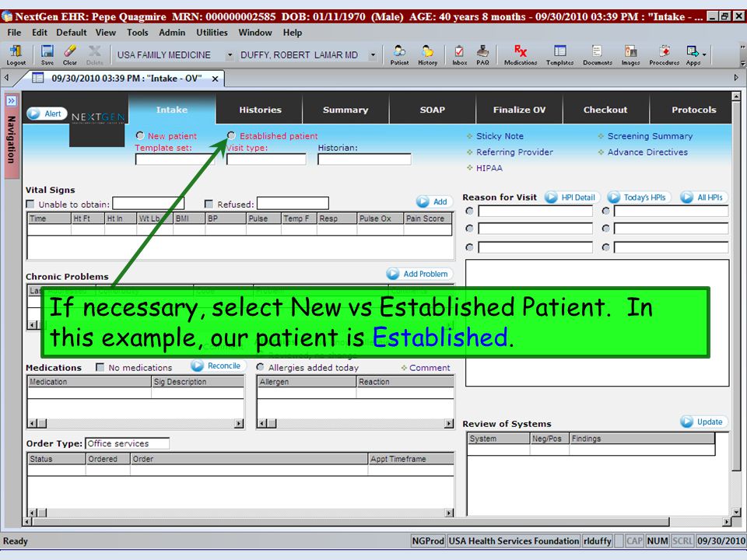Open the DUFFY, ROBERT LAMAR MD provider dropdown
This screenshot has width=747, height=560.
(373, 55)
